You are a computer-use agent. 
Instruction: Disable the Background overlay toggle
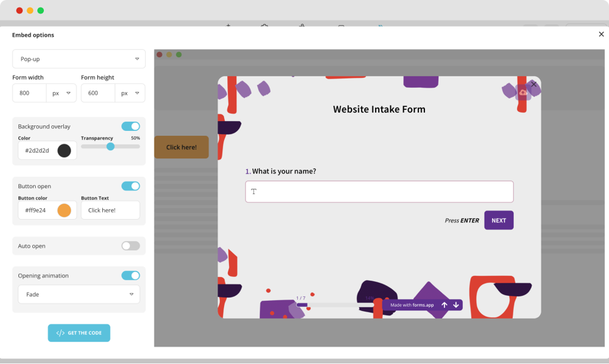[x=130, y=126]
